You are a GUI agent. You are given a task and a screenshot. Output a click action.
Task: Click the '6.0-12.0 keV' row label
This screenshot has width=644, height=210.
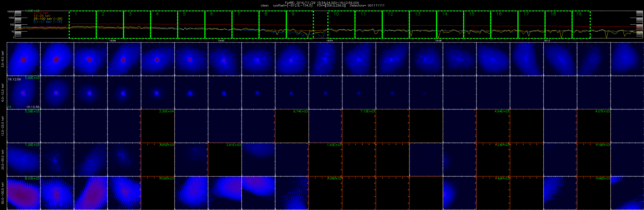(3, 92)
